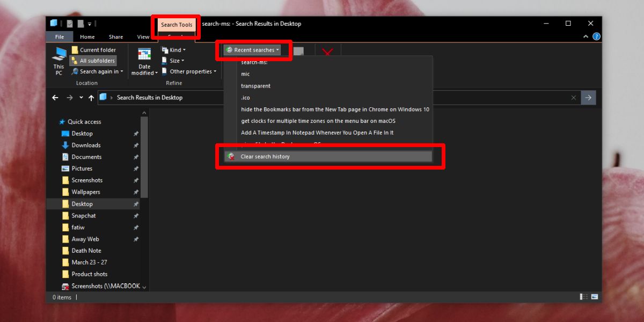Screen dimensions: 644x322
Task: Open the Wallpapers folder
Action: click(x=86, y=192)
